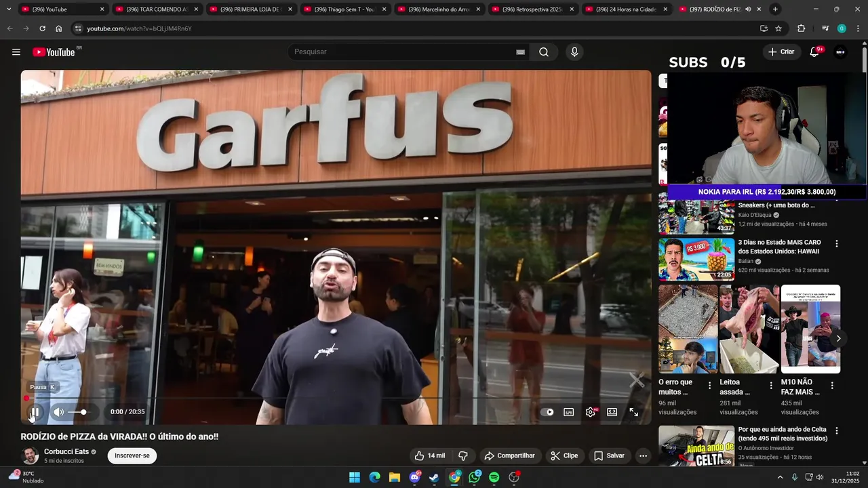Enter fullscreen mode on the video

(x=633, y=412)
